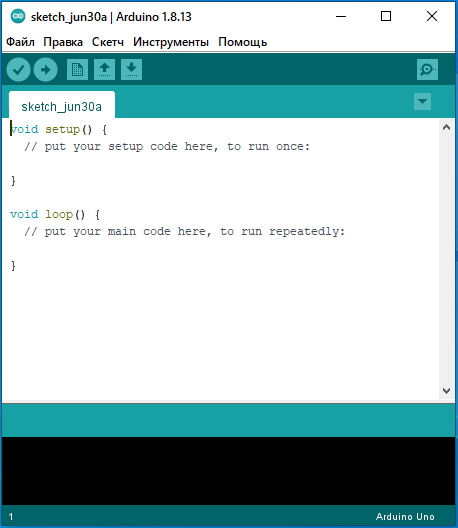Open the Правка menu
Screen dimensions: 458x528
63,42
